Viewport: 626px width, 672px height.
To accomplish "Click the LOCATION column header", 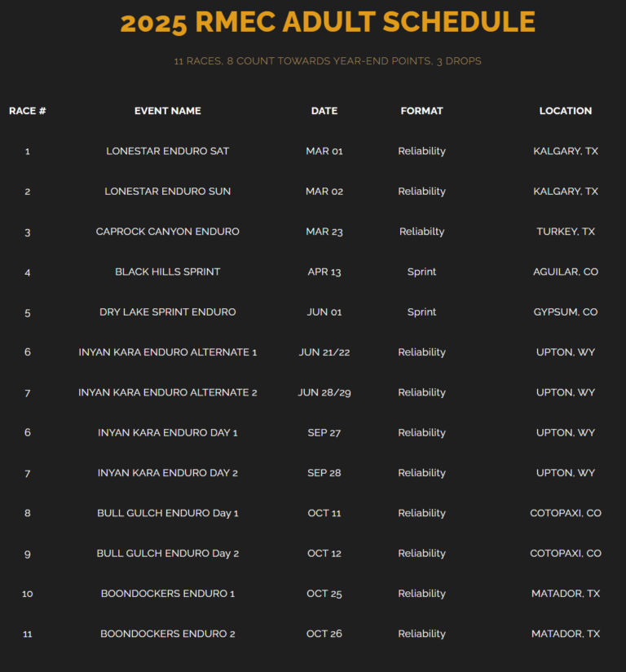I will (566, 111).
